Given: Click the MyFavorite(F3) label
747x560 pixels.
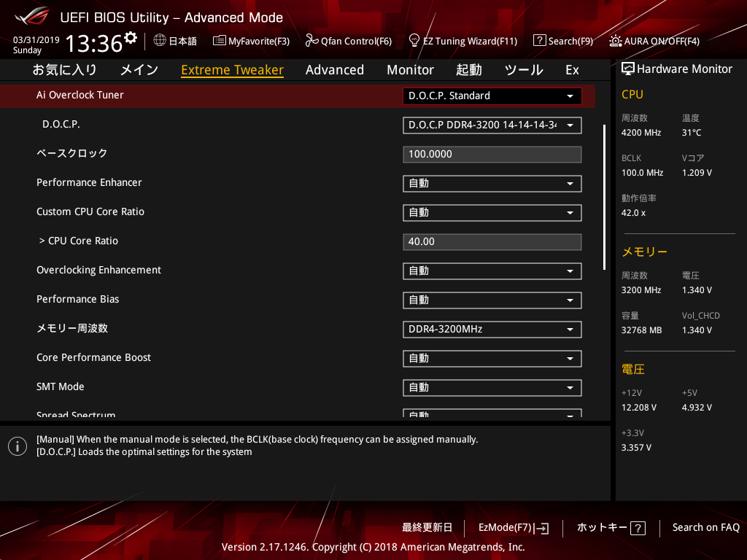Looking at the screenshot, I should pos(259,42).
